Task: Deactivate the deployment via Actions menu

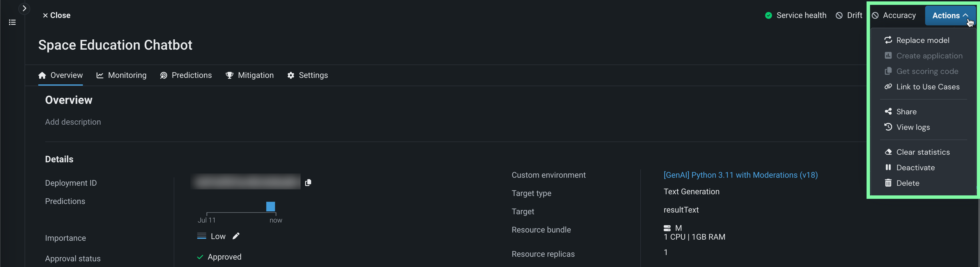Action: pyautogui.click(x=915, y=168)
